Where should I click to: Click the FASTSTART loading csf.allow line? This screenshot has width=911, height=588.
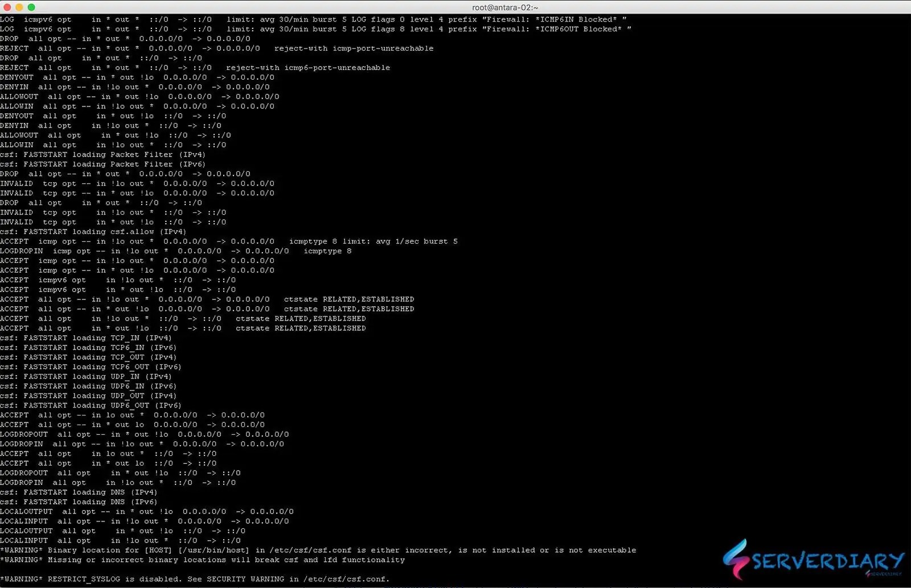(x=94, y=232)
